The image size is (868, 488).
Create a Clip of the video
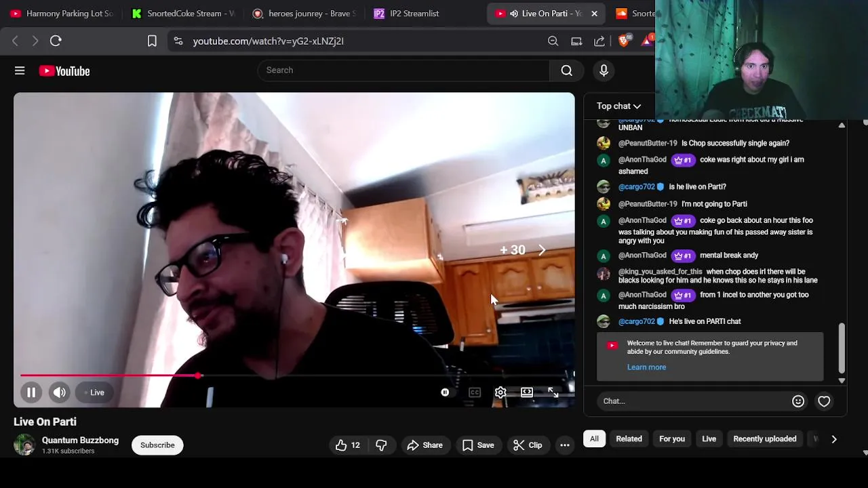point(528,445)
